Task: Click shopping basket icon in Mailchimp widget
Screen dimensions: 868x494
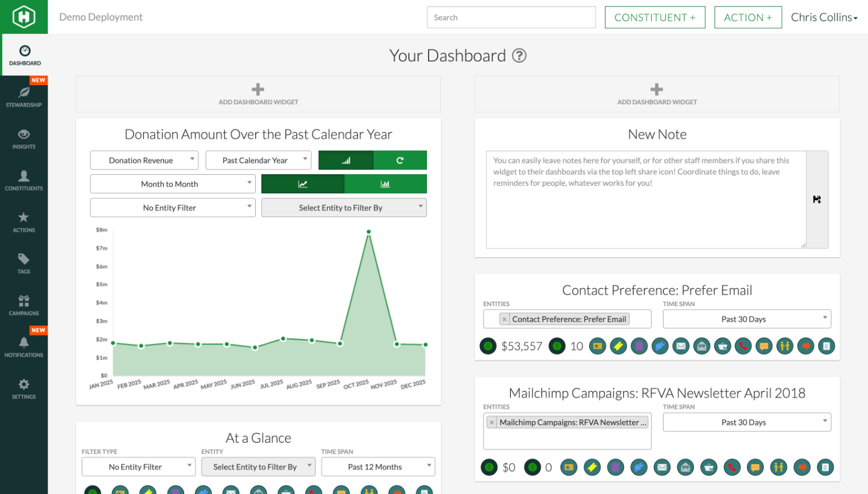Action: click(x=708, y=467)
